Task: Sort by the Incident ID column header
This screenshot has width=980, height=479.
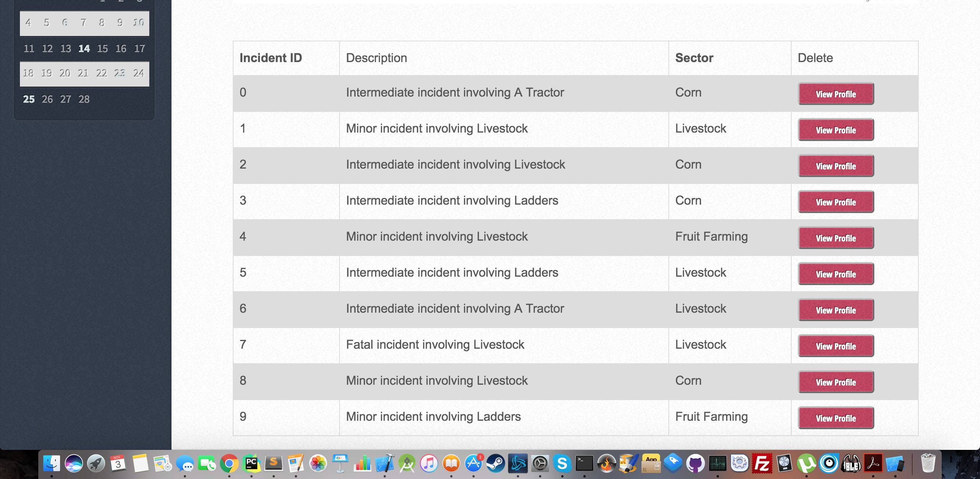Action: [x=271, y=58]
